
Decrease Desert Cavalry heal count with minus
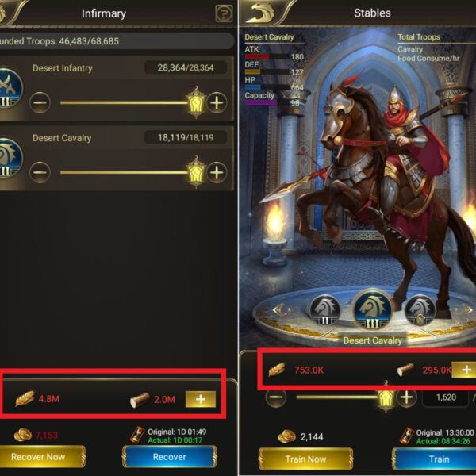pyautogui.click(x=40, y=172)
